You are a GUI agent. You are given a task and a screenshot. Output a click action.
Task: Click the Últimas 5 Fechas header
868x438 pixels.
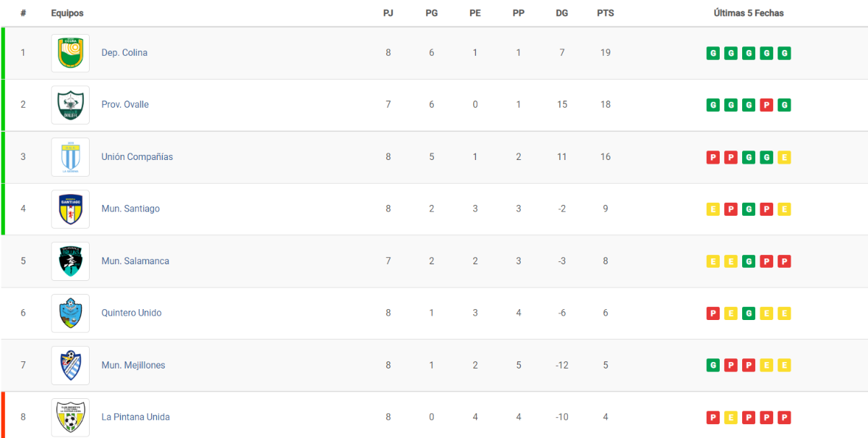749,13
